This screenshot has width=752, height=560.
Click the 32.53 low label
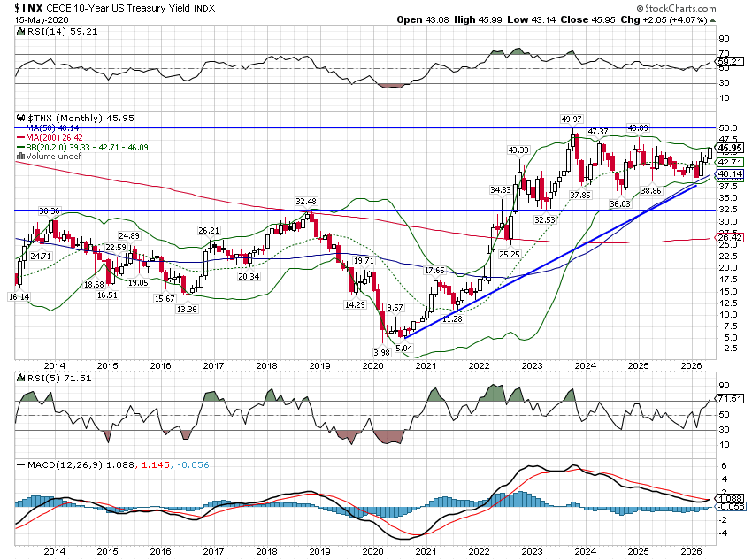(545, 220)
